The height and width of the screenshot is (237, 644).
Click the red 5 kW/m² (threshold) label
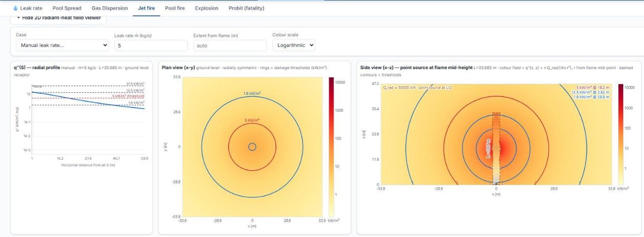[128, 96]
